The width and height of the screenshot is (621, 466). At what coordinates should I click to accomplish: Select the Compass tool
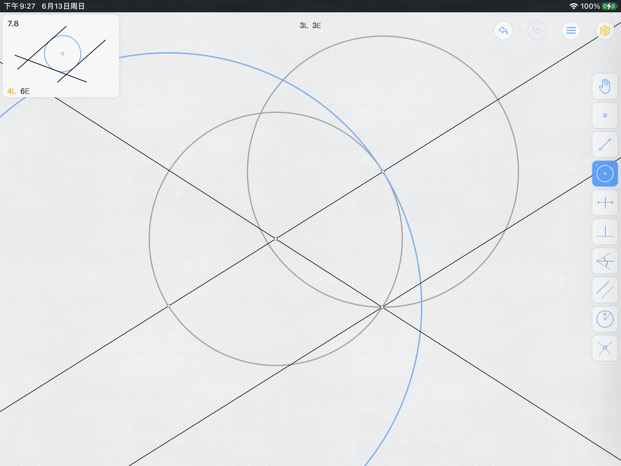tap(605, 319)
